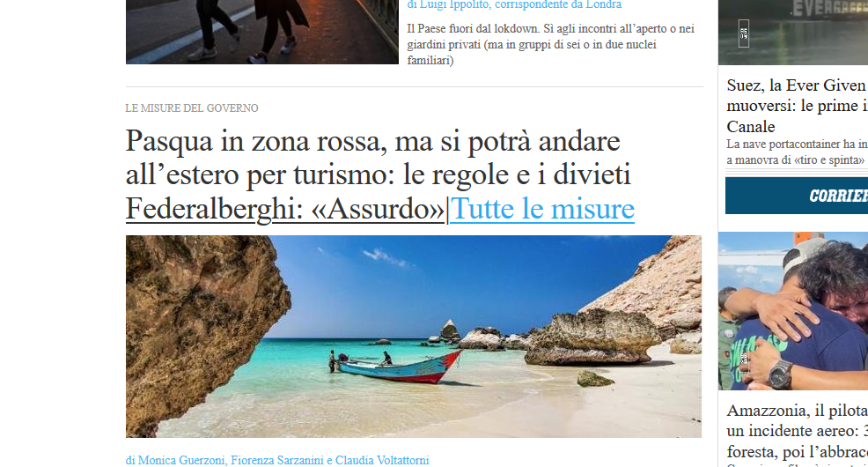Click the 'Il Paese fuori dal lokdown' summary
Screen dimensions: 868x467
click(x=551, y=44)
